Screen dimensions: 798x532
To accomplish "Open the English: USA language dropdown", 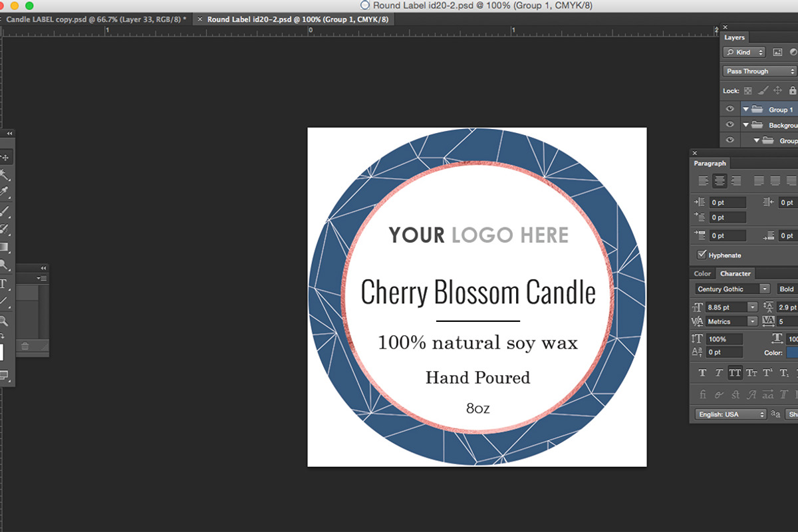I will [x=730, y=414].
